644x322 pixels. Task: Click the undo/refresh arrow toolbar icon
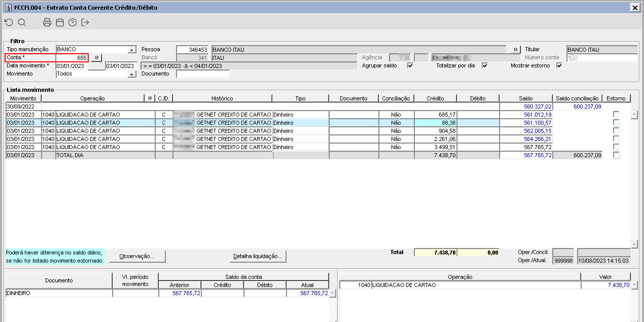9,22
